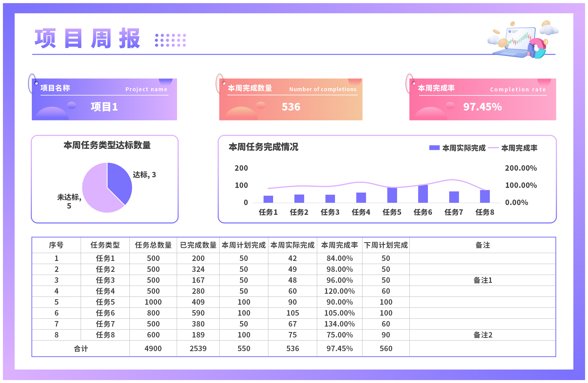
Task: Click the 本周任务完成情况 chart title
Action: click(x=263, y=147)
